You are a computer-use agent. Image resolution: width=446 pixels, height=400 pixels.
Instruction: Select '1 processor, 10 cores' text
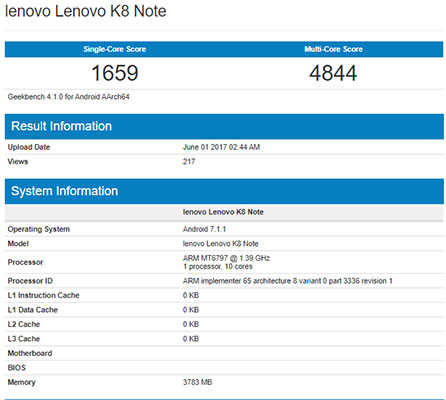click(218, 267)
